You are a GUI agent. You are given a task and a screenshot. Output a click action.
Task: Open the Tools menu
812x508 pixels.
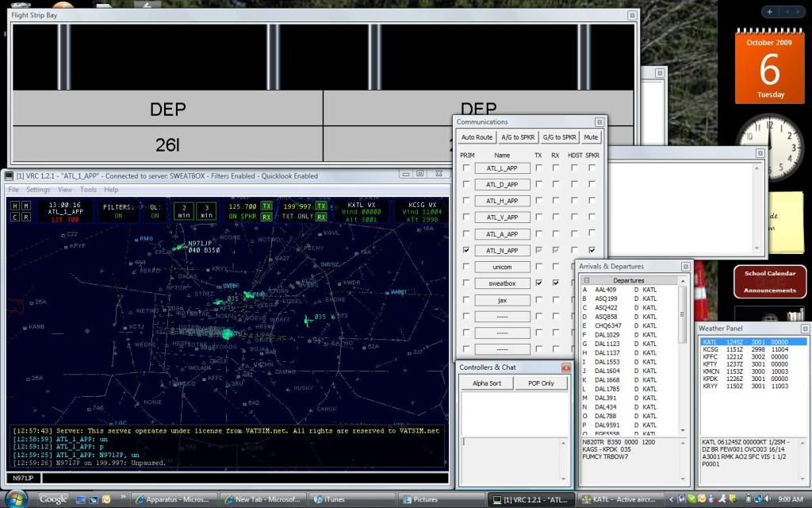click(88, 190)
